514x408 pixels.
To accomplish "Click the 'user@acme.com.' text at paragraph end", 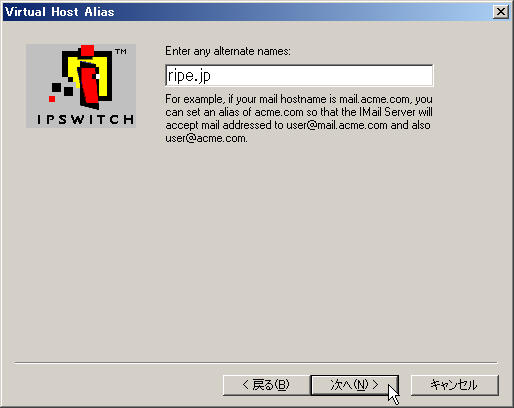I will coord(206,138).
